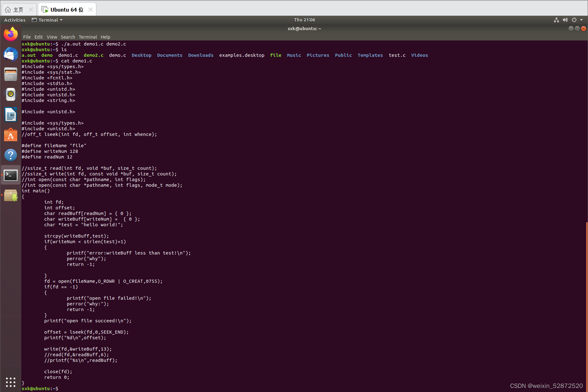Click the Activities button
This screenshot has height=392, width=588.
(15, 20)
